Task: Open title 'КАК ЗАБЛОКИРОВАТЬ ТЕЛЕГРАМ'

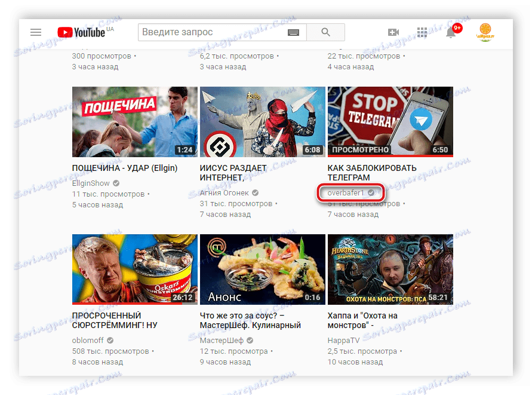Action: pos(372,173)
